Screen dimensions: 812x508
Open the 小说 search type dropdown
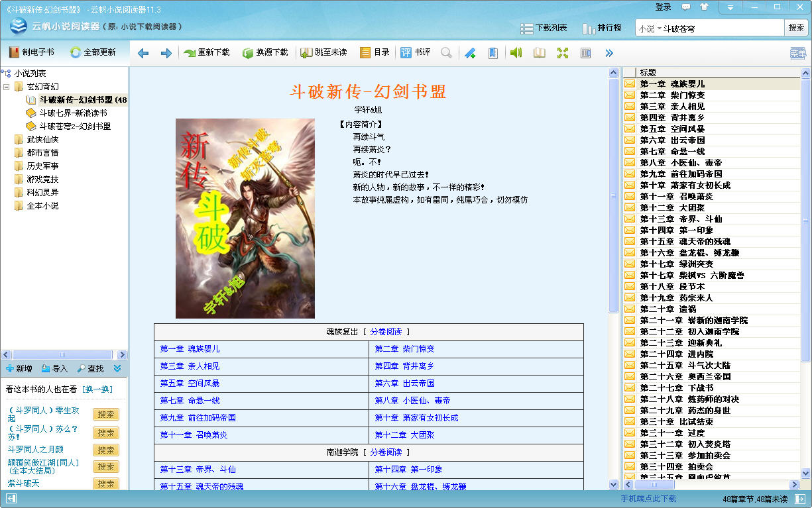coord(650,28)
